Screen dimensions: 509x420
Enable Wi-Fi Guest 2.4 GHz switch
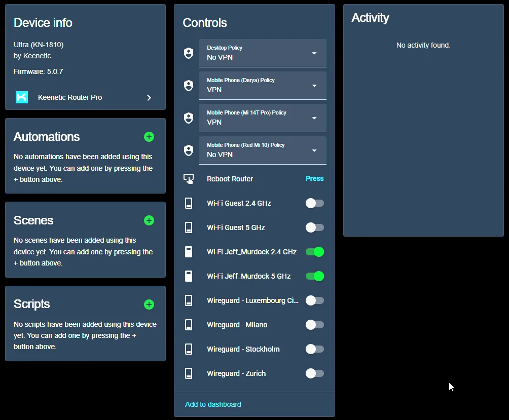(314, 203)
